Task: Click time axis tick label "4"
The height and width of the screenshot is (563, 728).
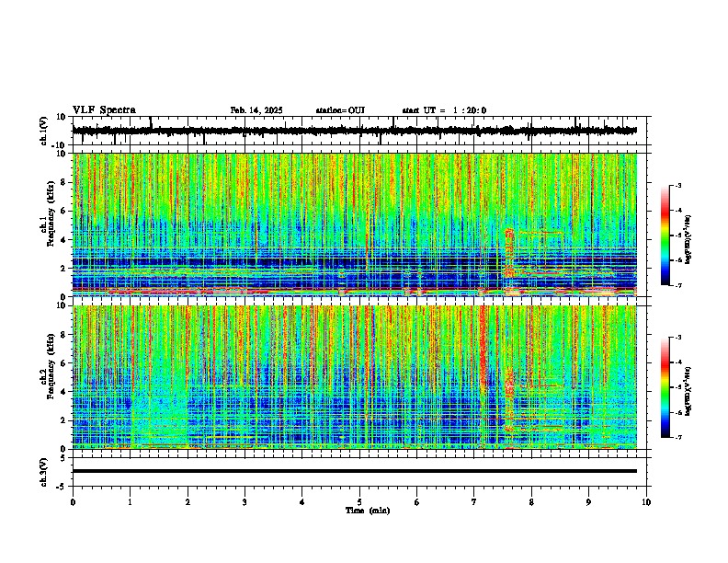Action: coord(302,501)
